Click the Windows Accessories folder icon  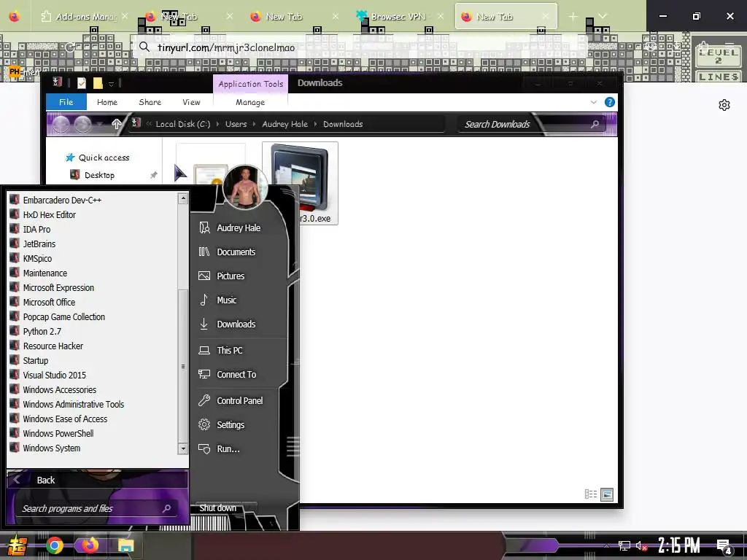pyautogui.click(x=15, y=389)
